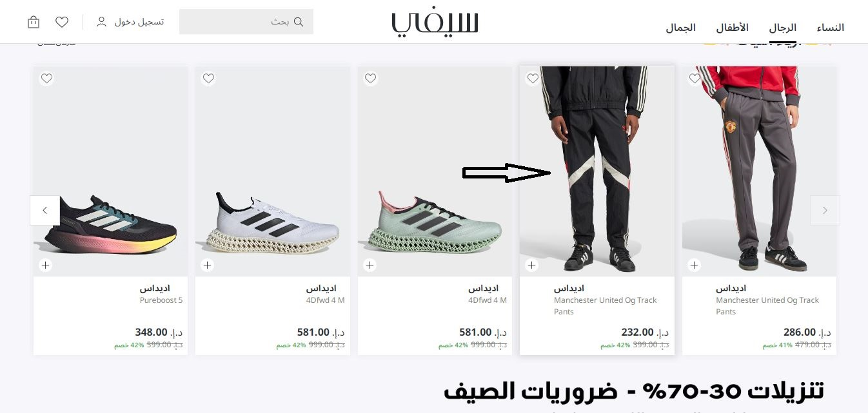Favorite the green 4Dfwd 4 M shoe
868x413 pixels.
tap(370, 79)
